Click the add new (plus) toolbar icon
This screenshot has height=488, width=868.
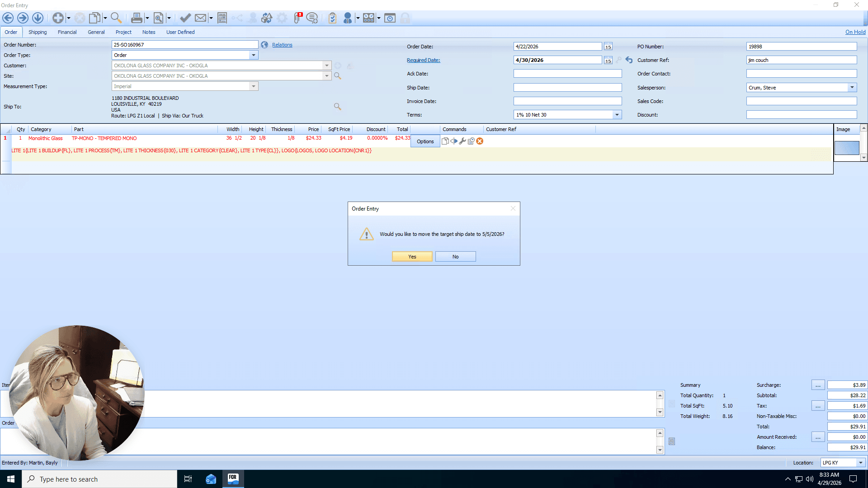tap(58, 18)
